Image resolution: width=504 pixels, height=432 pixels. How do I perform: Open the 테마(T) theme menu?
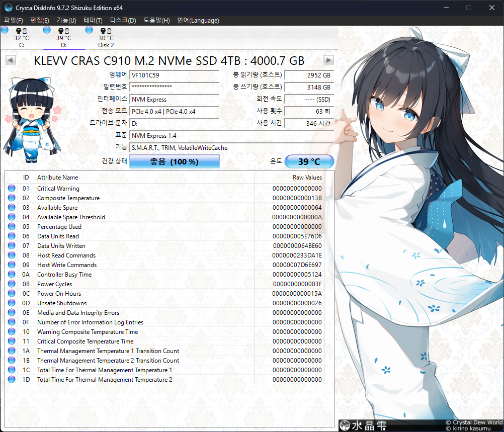93,21
